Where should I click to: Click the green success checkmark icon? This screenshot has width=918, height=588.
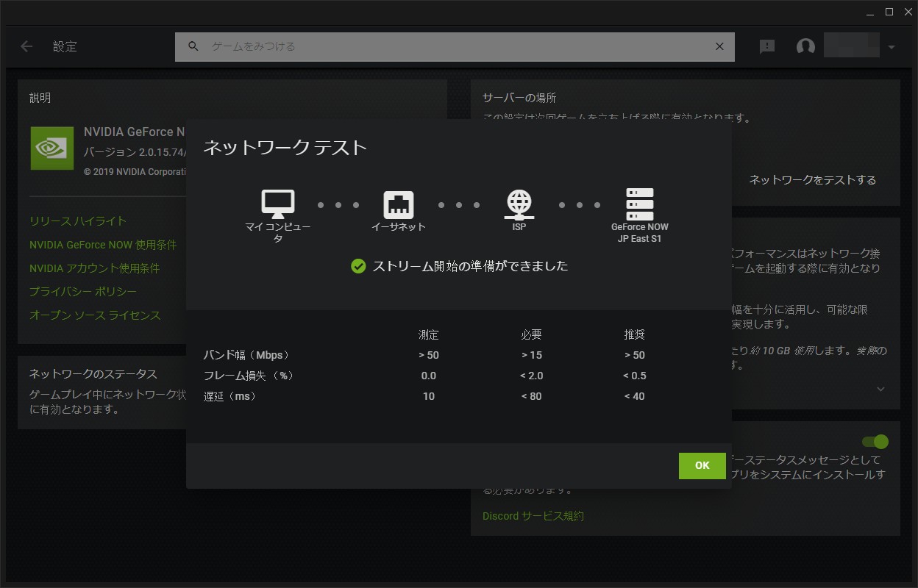tap(358, 266)
